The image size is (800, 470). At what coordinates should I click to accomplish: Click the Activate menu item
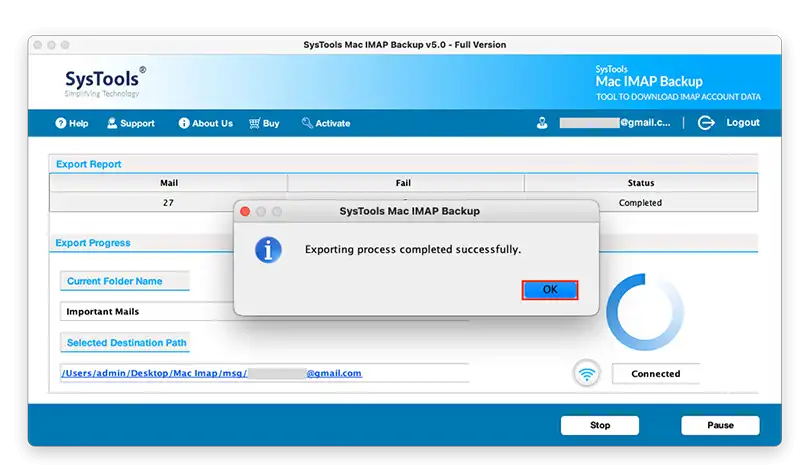(x=326, y=123)
